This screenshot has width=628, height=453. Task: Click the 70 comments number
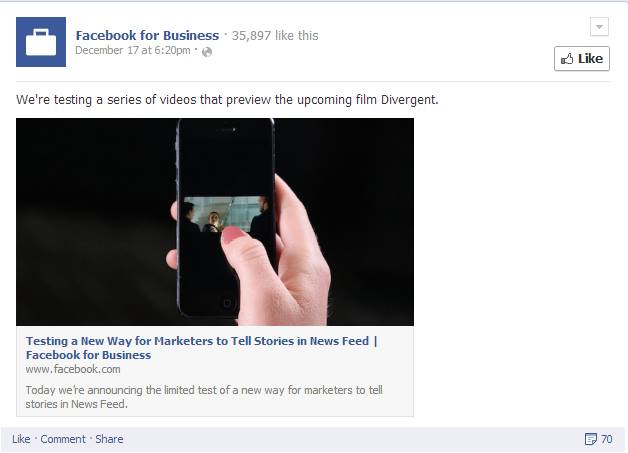[606, 439]
